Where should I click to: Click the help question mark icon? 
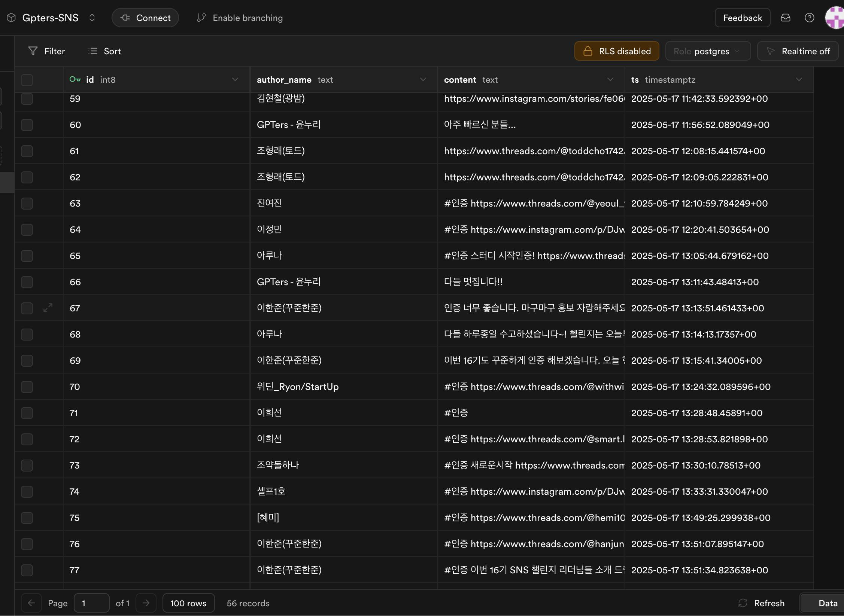click(809, 18)
